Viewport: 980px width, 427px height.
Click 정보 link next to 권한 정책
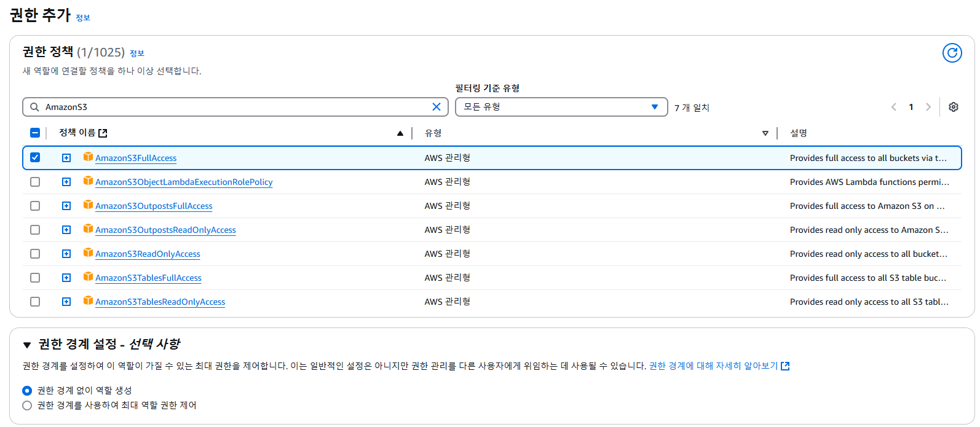tap(137, 53)
